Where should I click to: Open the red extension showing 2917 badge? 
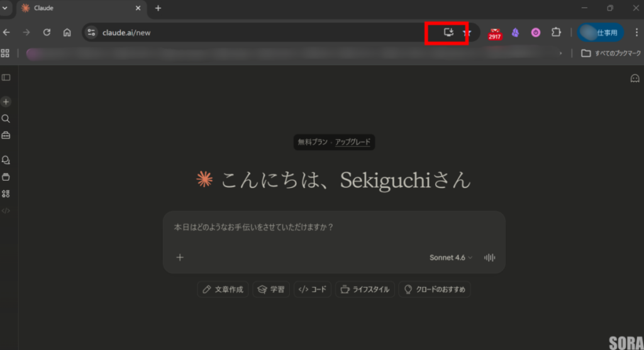[x=494, y=34]
